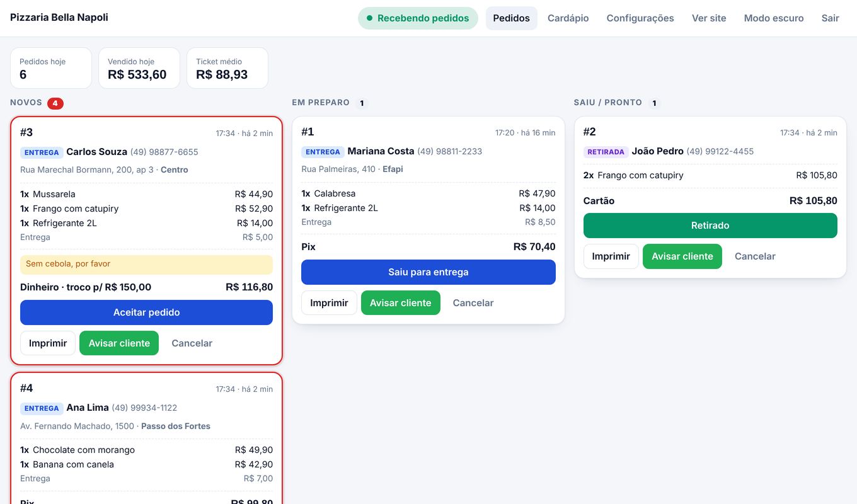The width and height of the screenshot is (857, 504).
Task: Click João Pedro's phone (49) 99122-4455
Action: (720, 151)
